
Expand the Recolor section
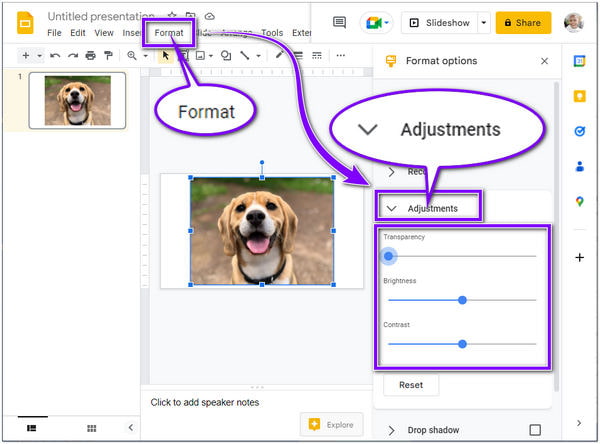click(391, 172)
